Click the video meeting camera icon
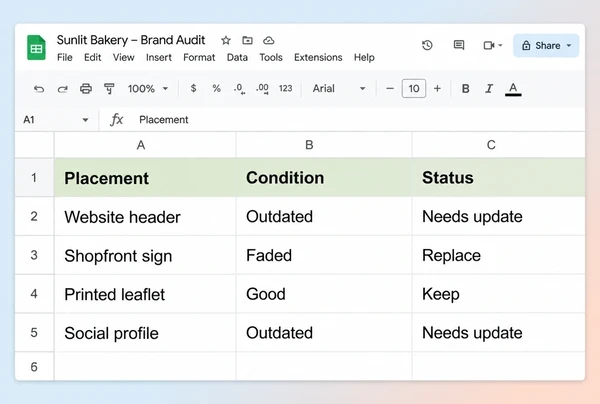Image resolution: width=600 pixels, height=404 pixels. click(x=489, y=46)
